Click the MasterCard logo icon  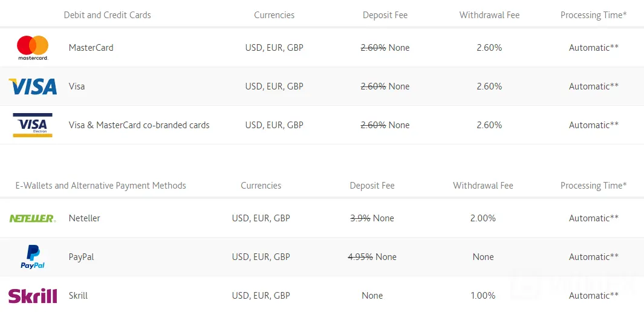pos(33,48)
